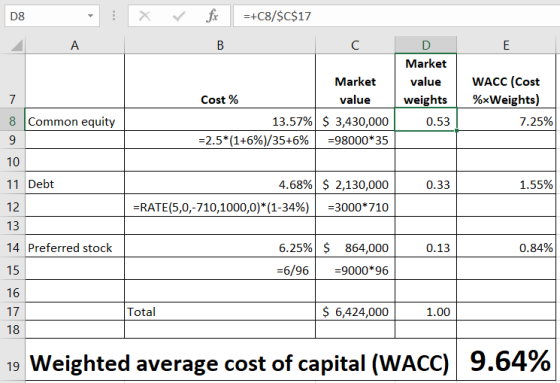Screen dimensions: 560x383
Task: Click the 'Market value weights' header cell
Action: (x=426, y=81)
